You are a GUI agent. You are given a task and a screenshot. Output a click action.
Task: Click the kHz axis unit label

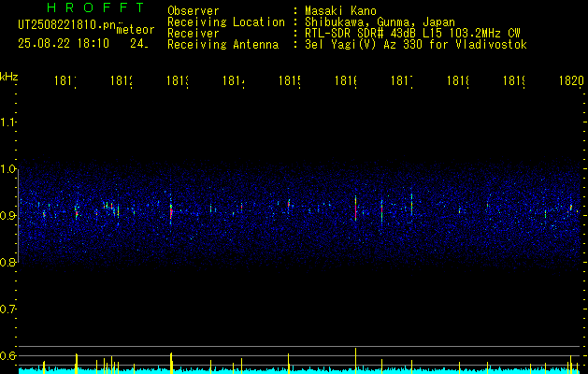pyautogui.click(x=9, y=77)
